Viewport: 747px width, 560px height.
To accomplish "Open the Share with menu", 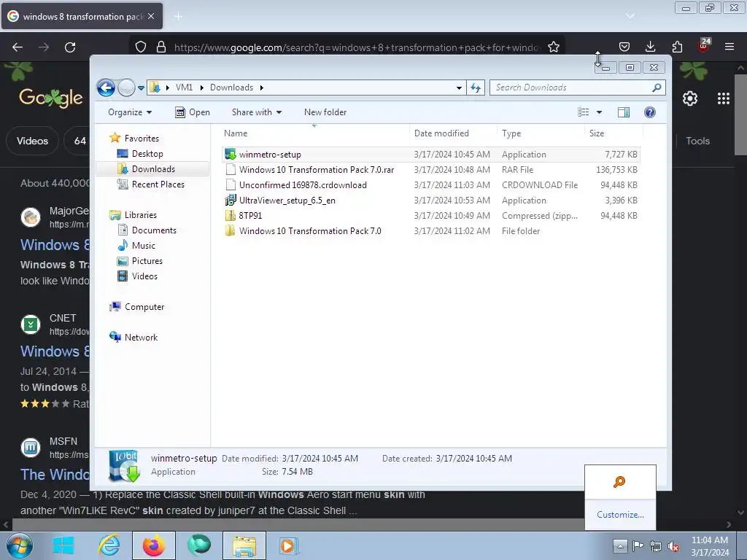I will coord(256,112).
